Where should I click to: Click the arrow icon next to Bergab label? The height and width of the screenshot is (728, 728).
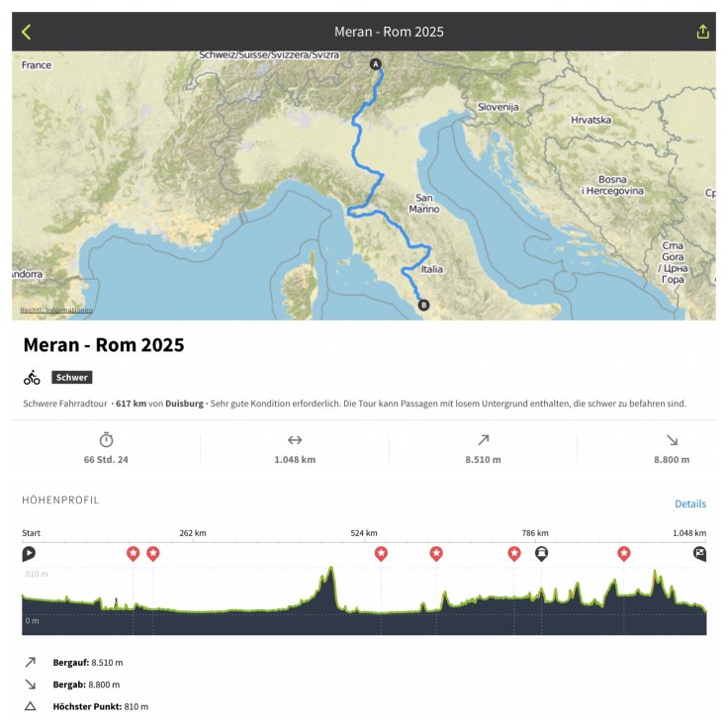point(30,683)
